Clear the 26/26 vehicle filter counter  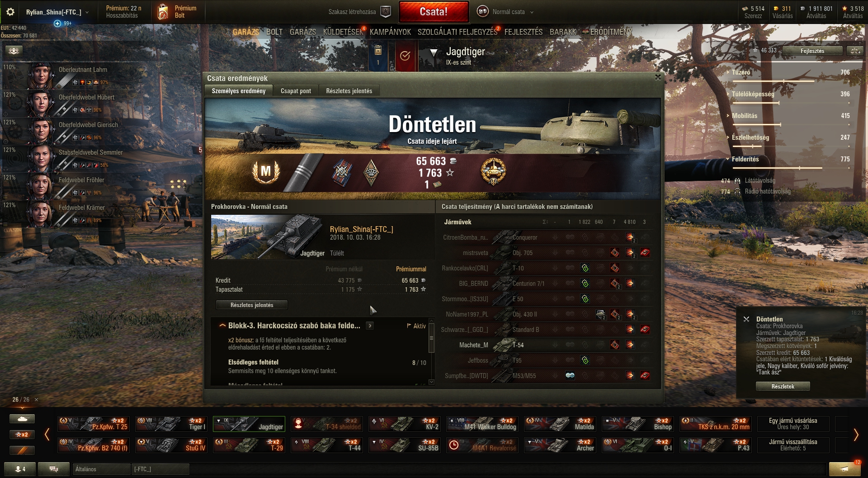36,400
